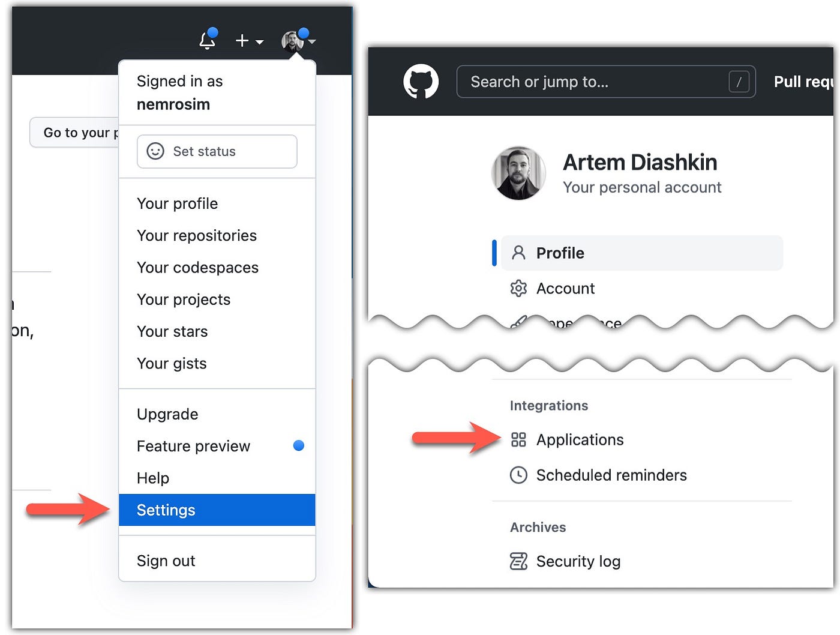Open the profile avatar dropdown menu
Screen dimensions: 840x635
coord(292,40)
